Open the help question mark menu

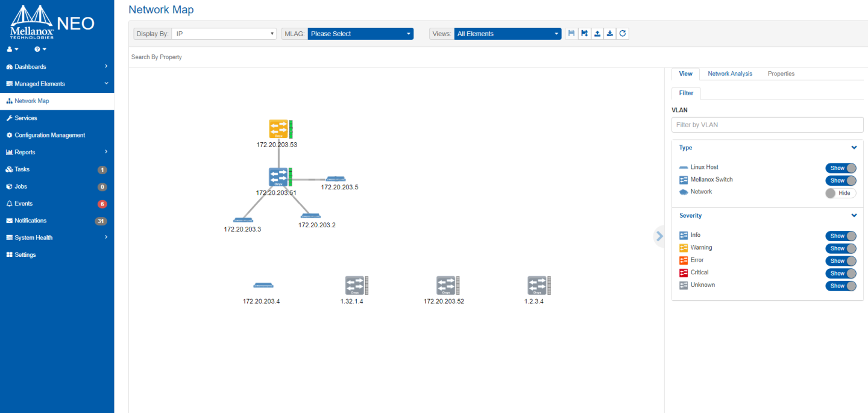[40, 49]
